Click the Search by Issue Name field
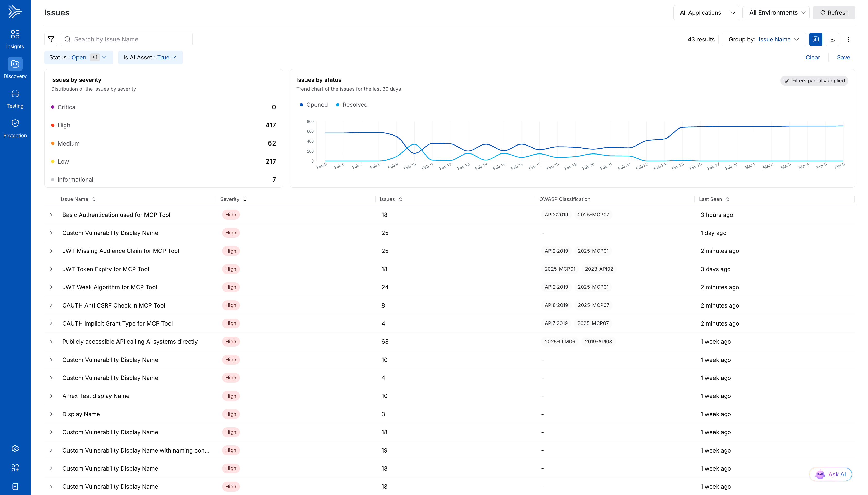Screen dimensions: 868x495 tap(126, 39)
